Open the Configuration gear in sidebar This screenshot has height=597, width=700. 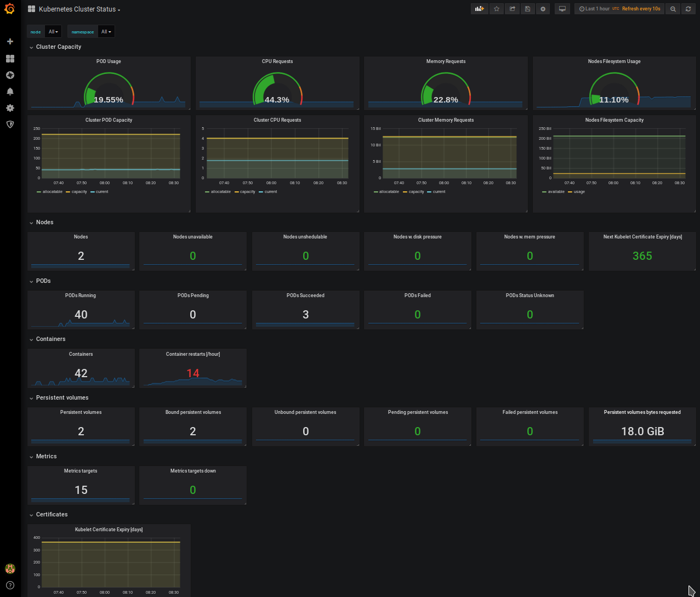click(x=10, y=108)
